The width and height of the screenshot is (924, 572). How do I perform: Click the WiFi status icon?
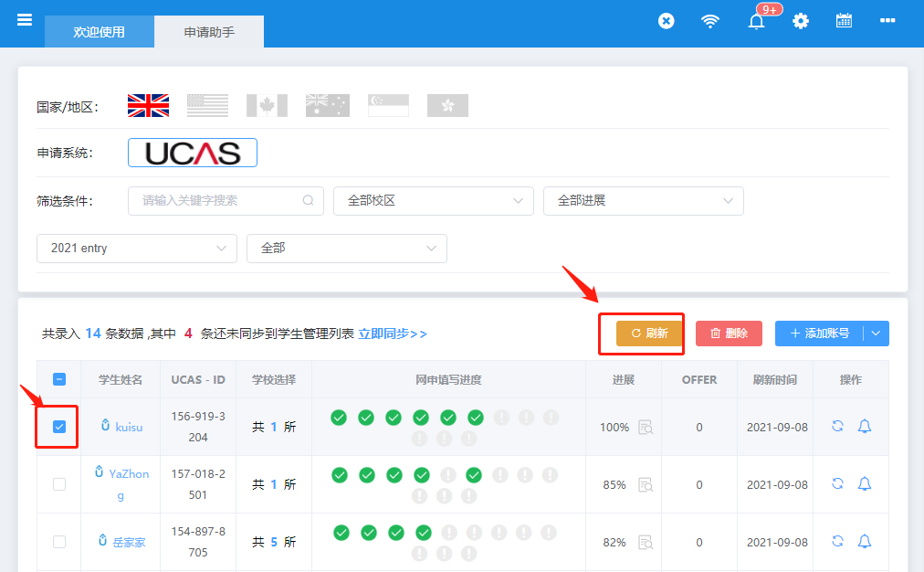coord(710,21)
